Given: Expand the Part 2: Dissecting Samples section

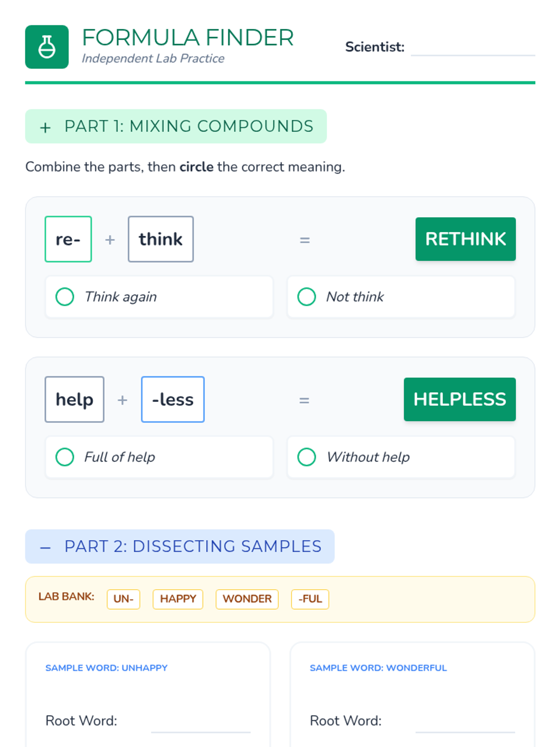Looking at the screenshot, I should 180,546.
